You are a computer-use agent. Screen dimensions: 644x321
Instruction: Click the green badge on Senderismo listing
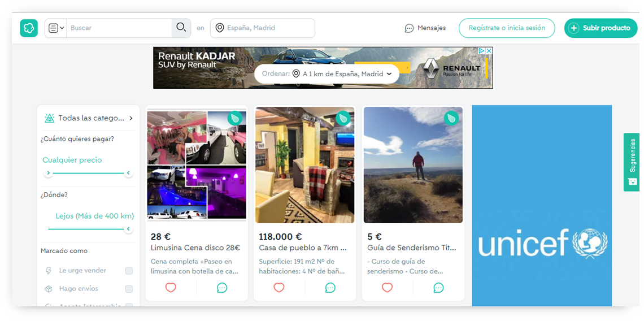pos(451,118)
